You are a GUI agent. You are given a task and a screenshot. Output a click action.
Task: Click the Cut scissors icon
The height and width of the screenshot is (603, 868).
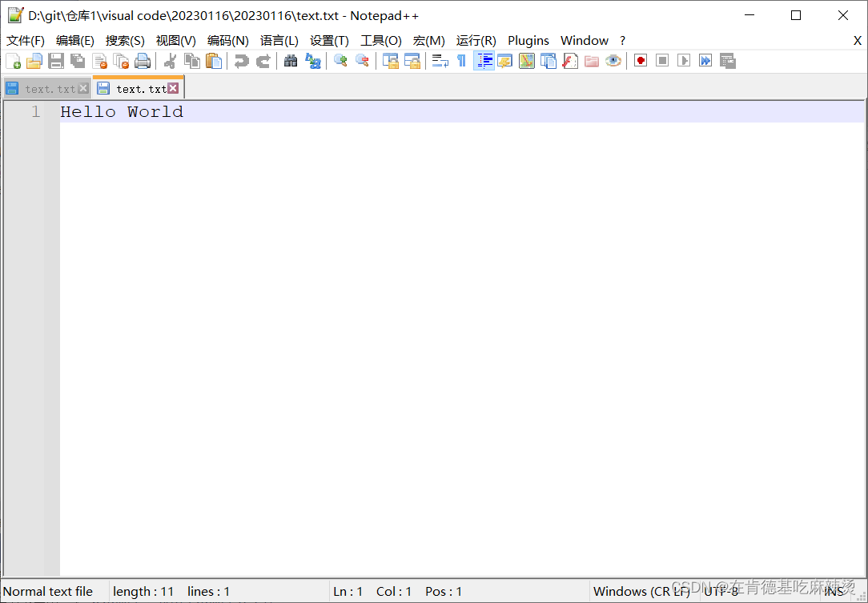(170, 60)
